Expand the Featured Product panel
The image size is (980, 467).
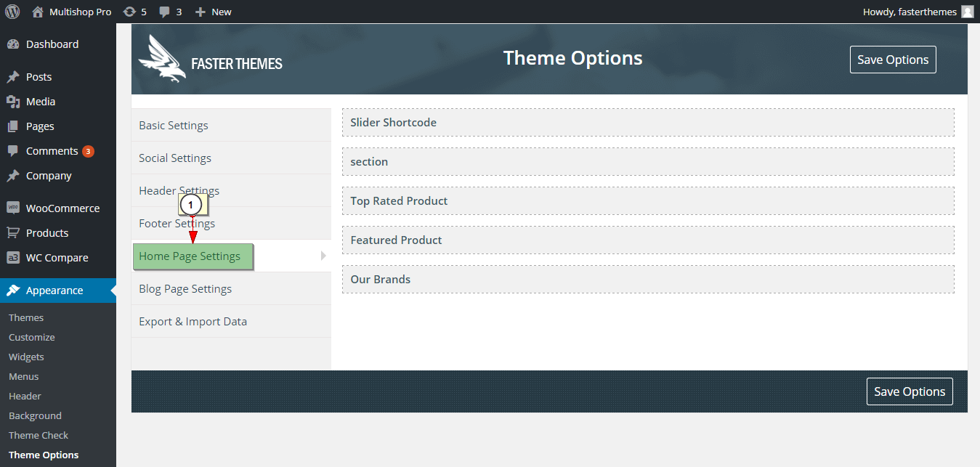point(648,240)
